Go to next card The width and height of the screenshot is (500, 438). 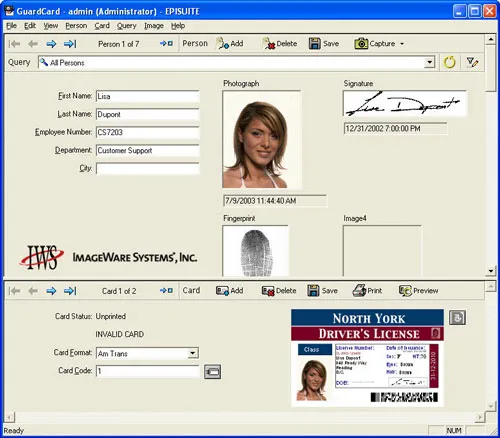click(51, 291)
